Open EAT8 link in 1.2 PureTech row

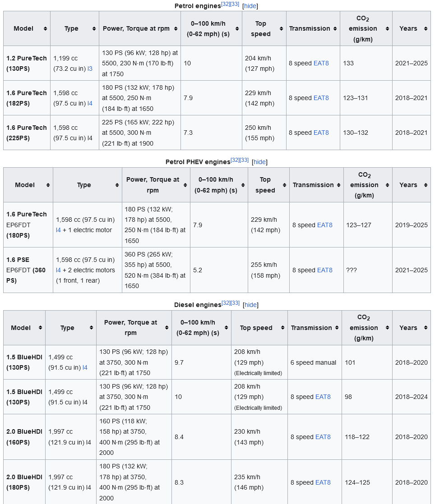321,63
